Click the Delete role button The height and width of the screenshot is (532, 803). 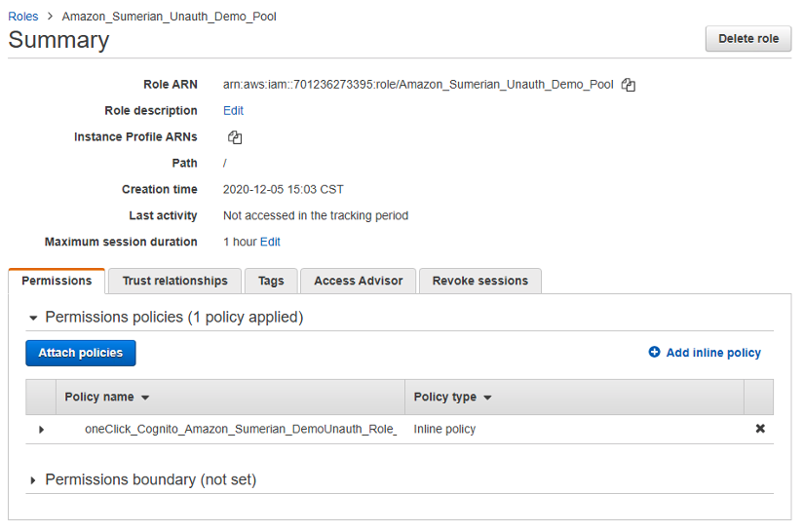(x=748, y=38)
